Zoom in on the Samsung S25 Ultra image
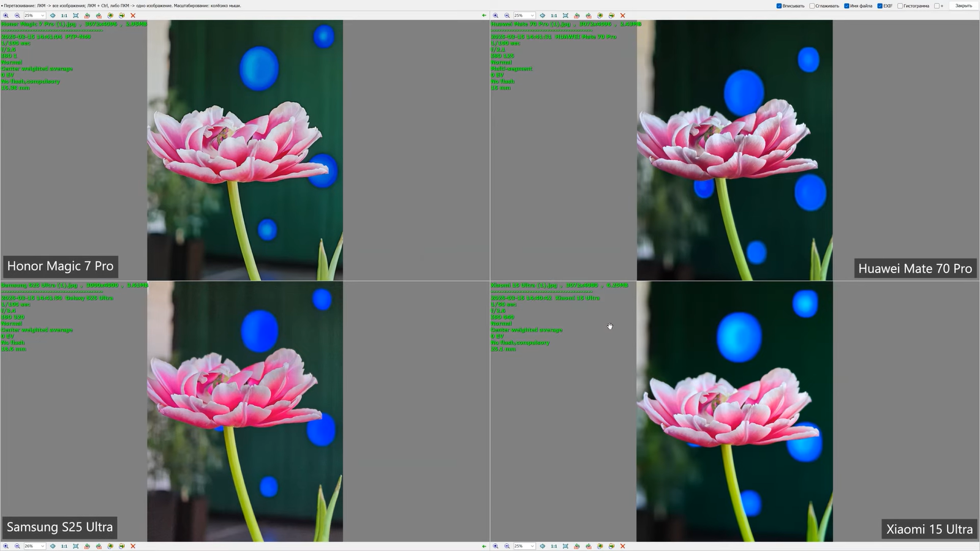The image size is (980, 551). 6,546
